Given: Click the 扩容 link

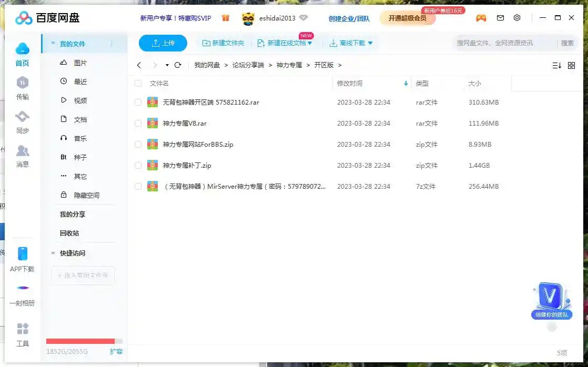Looking at the screenshot, I should 116,352.
